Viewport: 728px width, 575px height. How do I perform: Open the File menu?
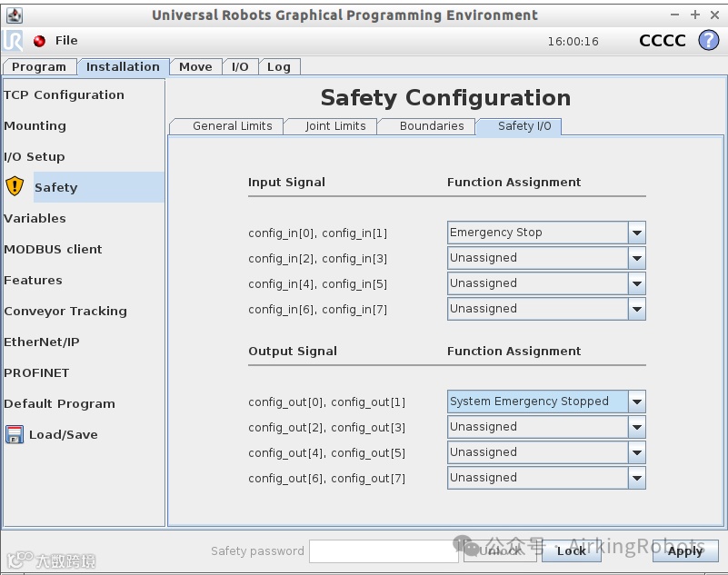[66, 41]
